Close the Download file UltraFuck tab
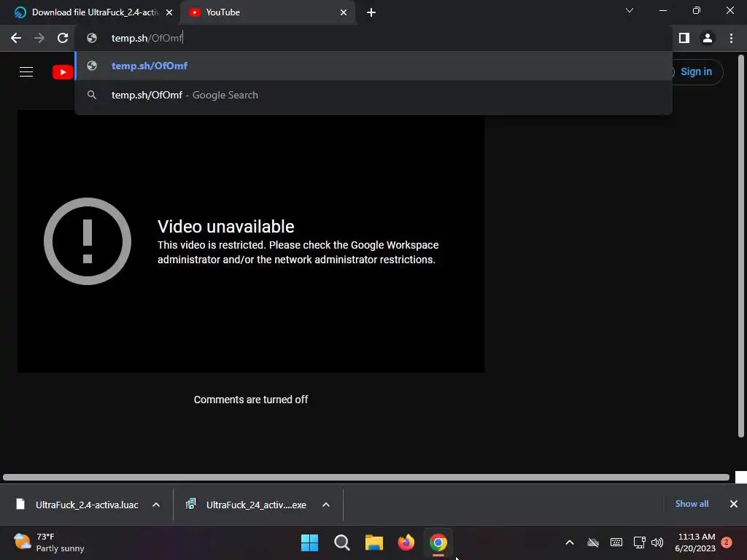The height and width of the screenshot is (560, 747). [169, 12]
